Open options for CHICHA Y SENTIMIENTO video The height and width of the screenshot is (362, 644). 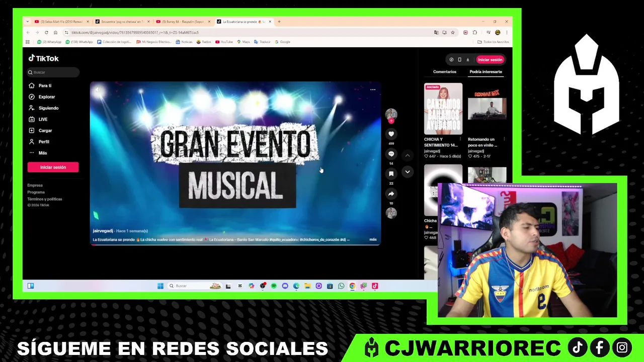coord(460,139)
